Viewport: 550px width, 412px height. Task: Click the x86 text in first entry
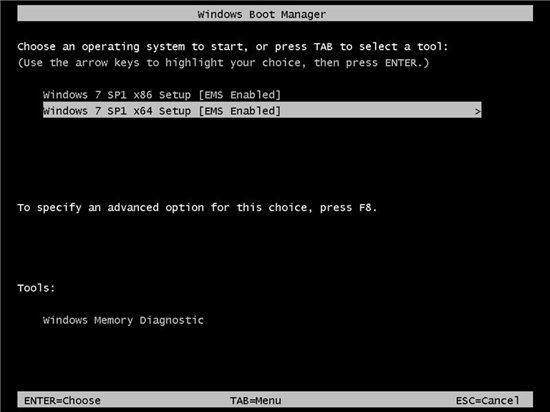[x=143, y=95]
